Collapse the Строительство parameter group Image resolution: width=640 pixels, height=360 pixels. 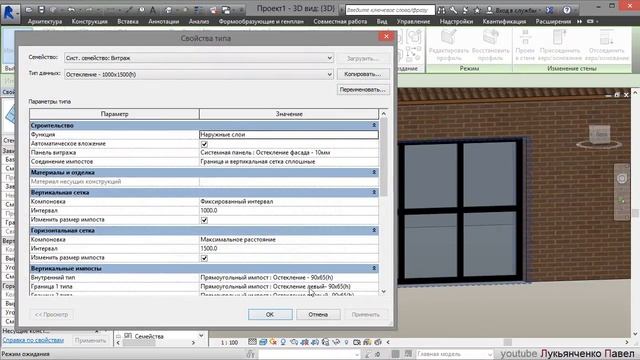(373, 125)
